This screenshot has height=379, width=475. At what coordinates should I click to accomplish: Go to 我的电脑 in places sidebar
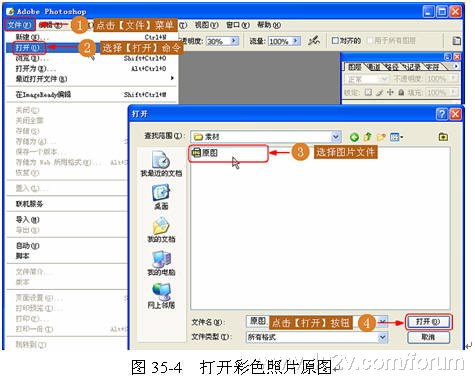(161, 263)
